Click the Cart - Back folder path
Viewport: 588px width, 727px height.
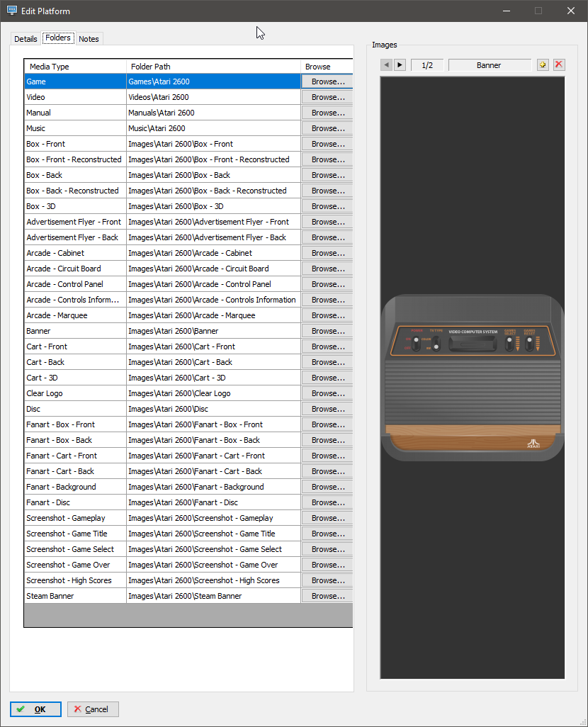(x=214, y=362)
